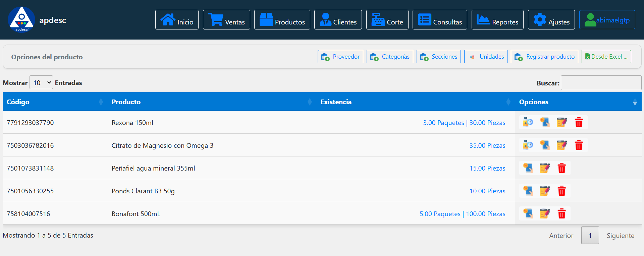Sort table by Código column
Image resolution: width=644 pixels, height=256 pixels.
(54, 102)
